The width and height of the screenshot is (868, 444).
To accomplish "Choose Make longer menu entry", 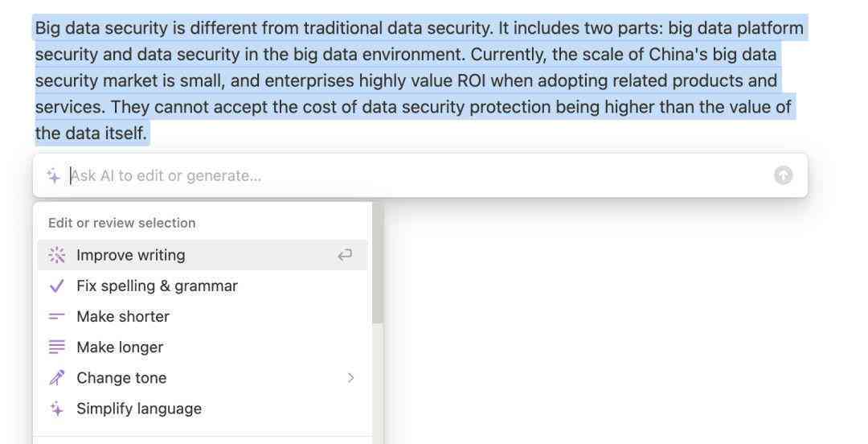I will 202,347.
